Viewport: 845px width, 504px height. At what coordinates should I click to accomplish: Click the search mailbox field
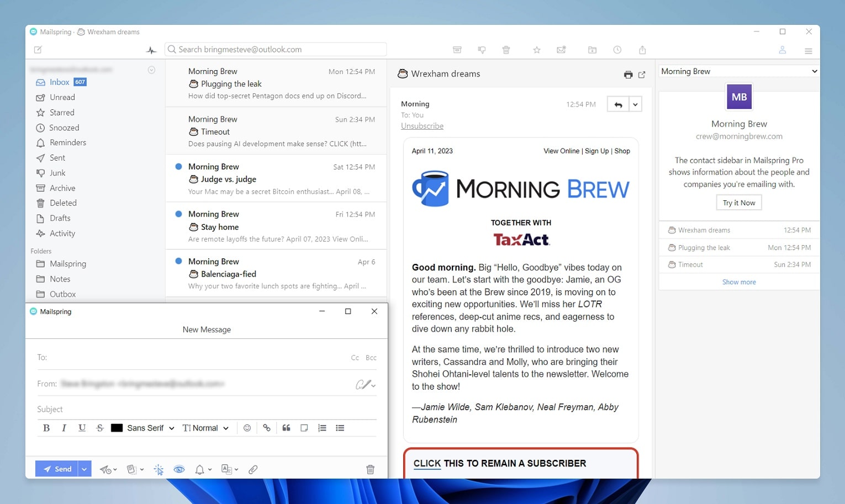tap(276, 50)
